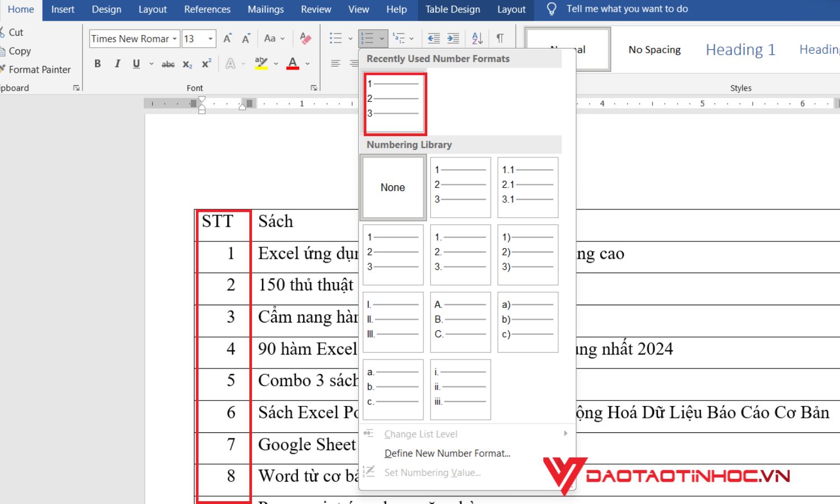Switch to the References tab

(207, 9)
